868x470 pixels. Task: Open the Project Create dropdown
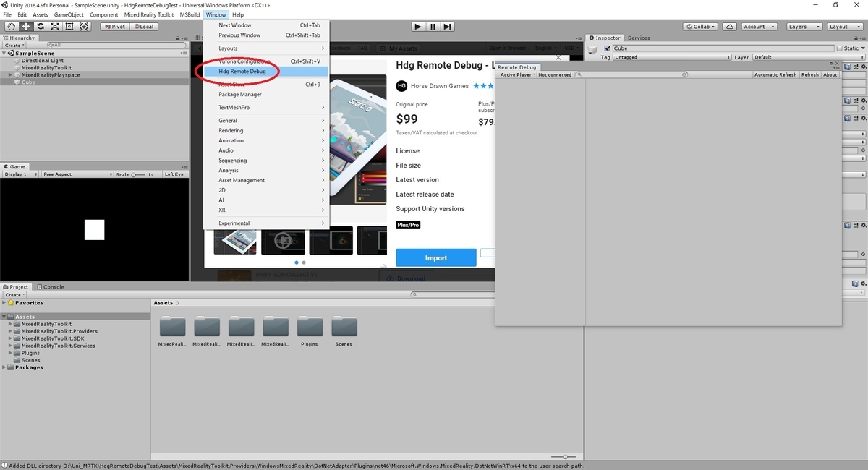coord(14,295)
